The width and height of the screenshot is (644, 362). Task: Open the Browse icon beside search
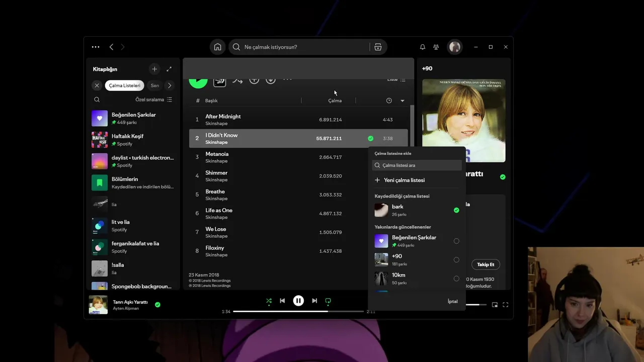pos(378,47)
